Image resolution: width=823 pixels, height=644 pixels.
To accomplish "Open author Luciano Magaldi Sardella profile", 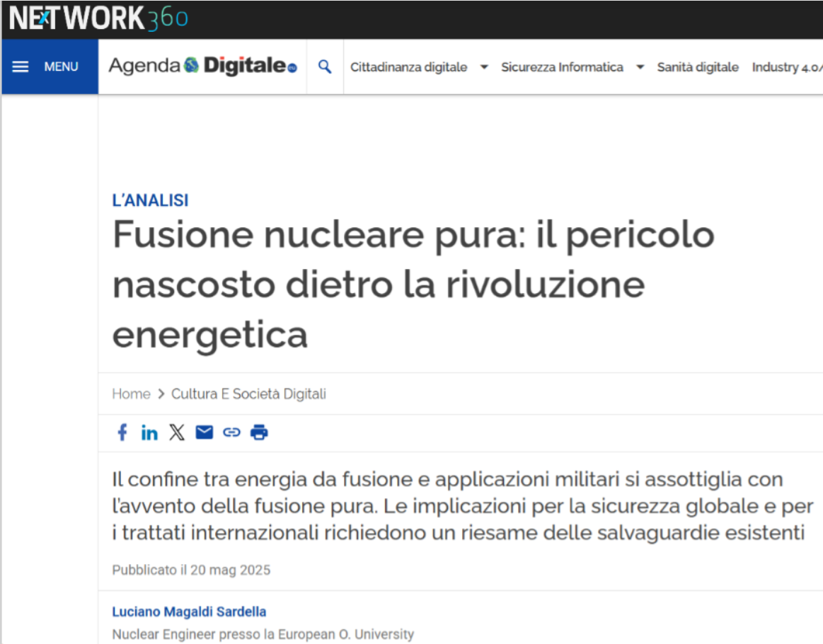I will coord(189,611).
